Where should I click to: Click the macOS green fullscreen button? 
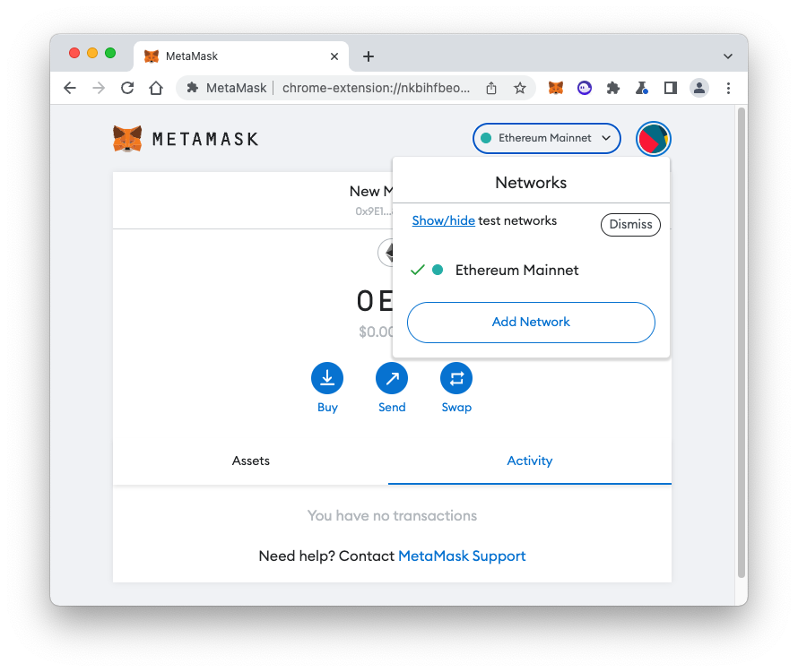110,53
